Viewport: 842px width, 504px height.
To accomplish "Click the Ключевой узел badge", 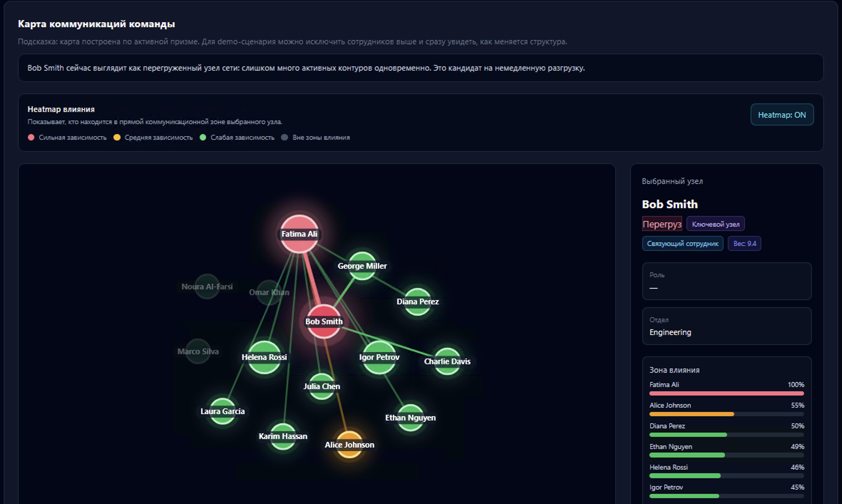I will pyautogui.click(x=715, y=224).
